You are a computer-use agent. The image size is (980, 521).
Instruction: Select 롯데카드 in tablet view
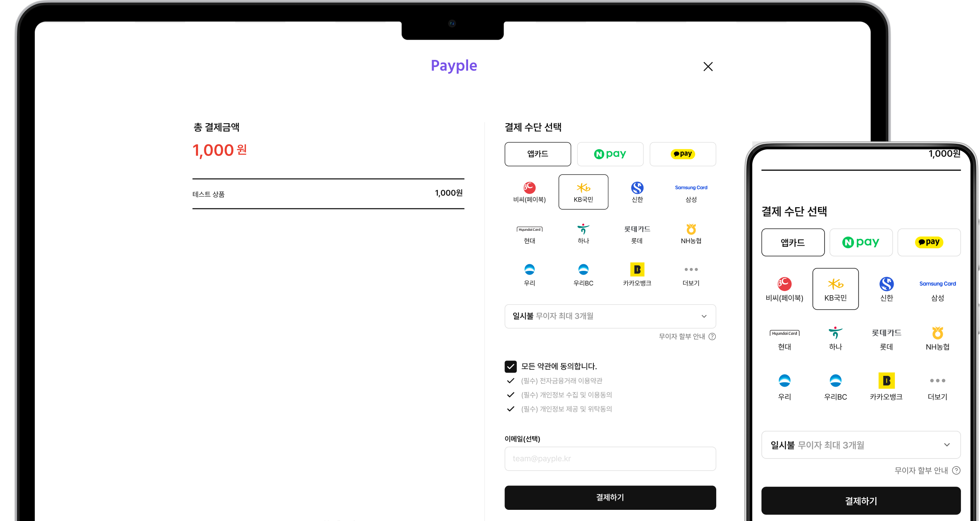click(x=637, y=234)
